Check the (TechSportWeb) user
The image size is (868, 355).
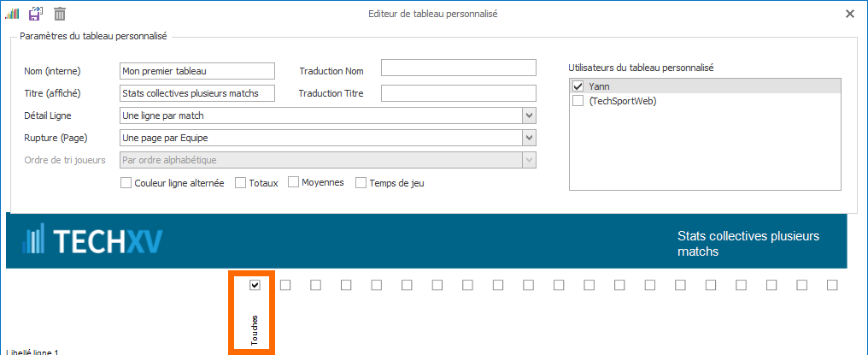click(x=578, y=101)
